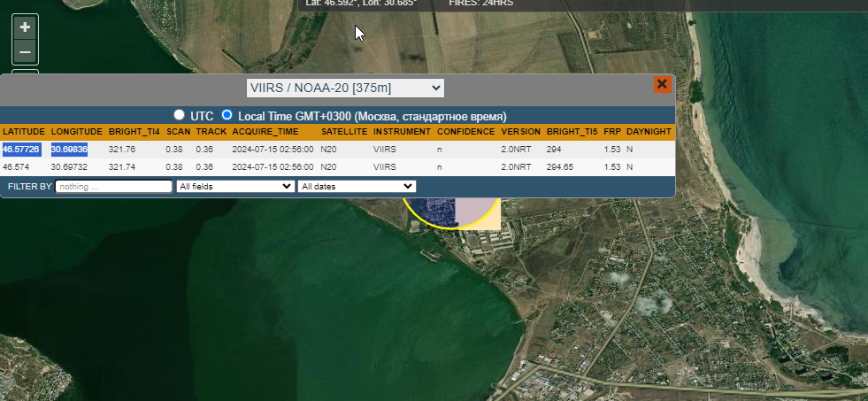This screenshot has width=868, height=401.
Task: Click the yellow fire detection circle on map
Action: coord(449,214)
